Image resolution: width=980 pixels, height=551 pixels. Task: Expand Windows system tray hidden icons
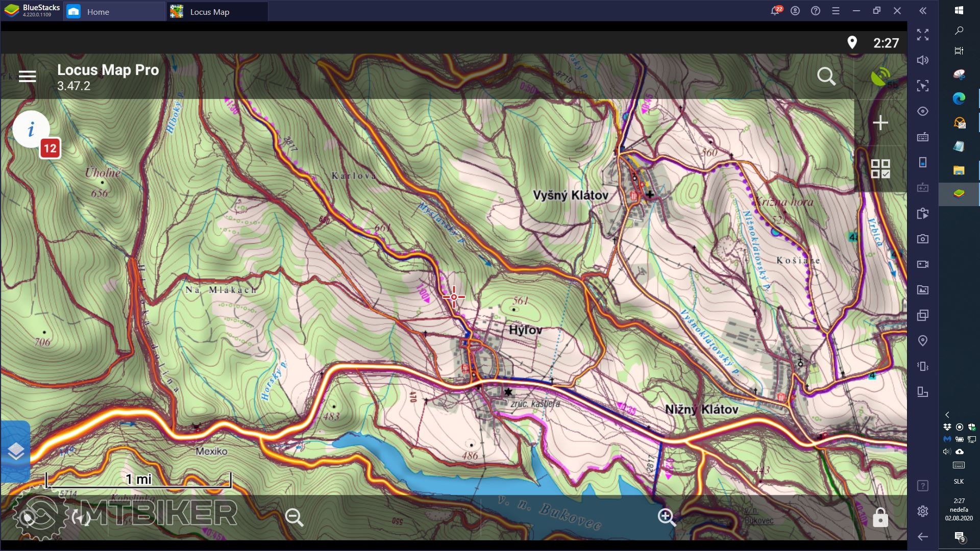pyautogui.click(x=947, y=415)
